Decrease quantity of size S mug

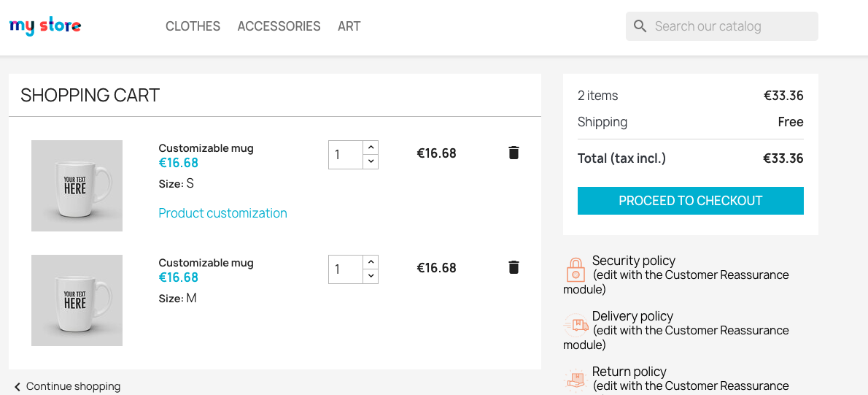click(371, 161)
